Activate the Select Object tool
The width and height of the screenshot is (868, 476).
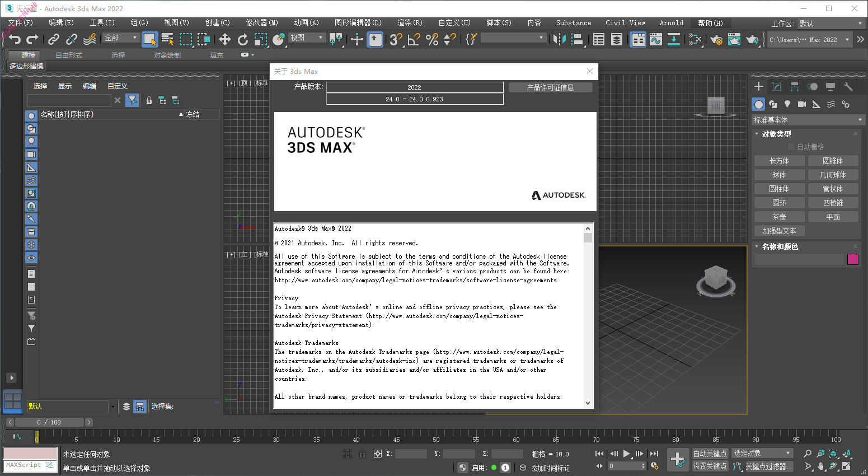point(149,39)
